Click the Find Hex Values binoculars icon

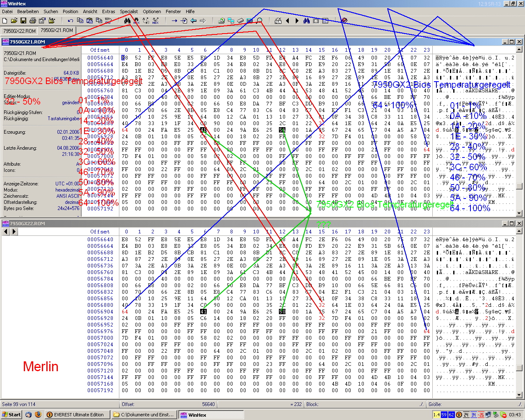point(137,21)
